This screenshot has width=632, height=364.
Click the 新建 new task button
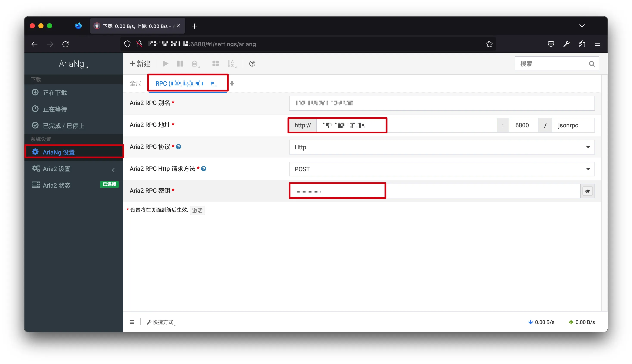(140, 64)
